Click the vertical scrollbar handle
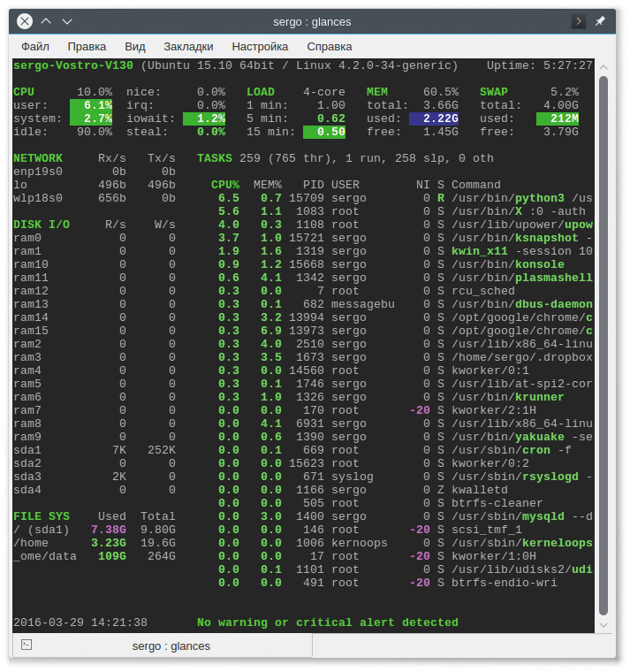The image size is (630, 672). click(603, 346)
